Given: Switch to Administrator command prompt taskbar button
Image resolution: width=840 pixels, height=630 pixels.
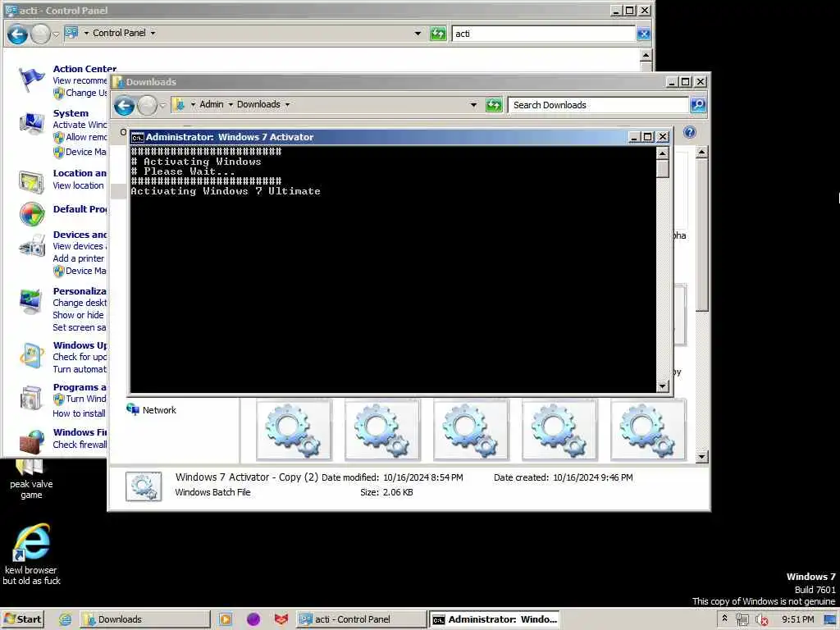Looking at the screenshot, I should pos(495,619).
